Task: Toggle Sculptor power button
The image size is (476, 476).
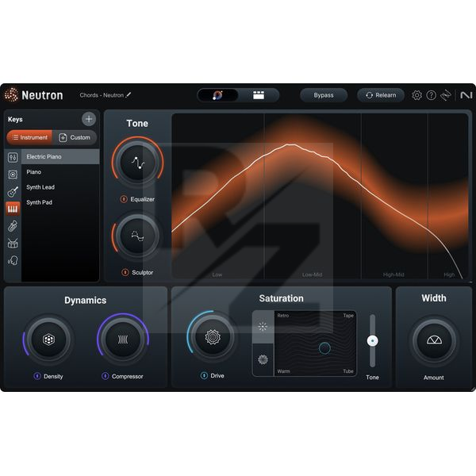Action: tap(125, 272)
